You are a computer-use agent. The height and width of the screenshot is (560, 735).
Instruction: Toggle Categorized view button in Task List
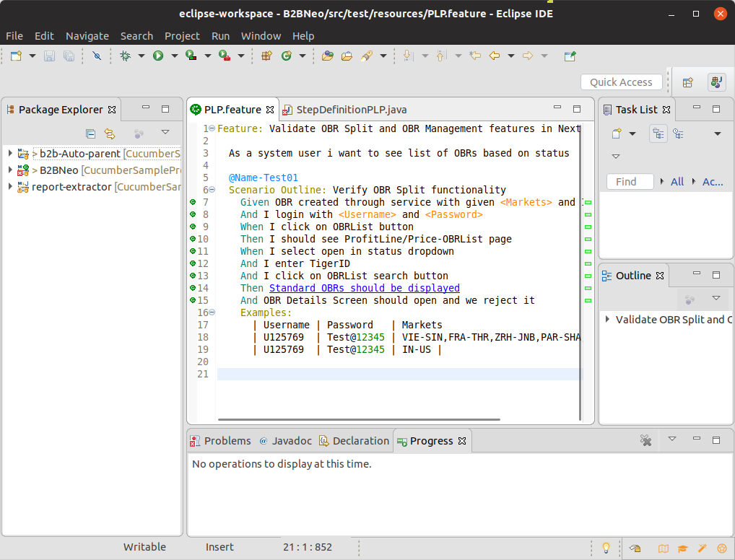click(x=658, y=133)
